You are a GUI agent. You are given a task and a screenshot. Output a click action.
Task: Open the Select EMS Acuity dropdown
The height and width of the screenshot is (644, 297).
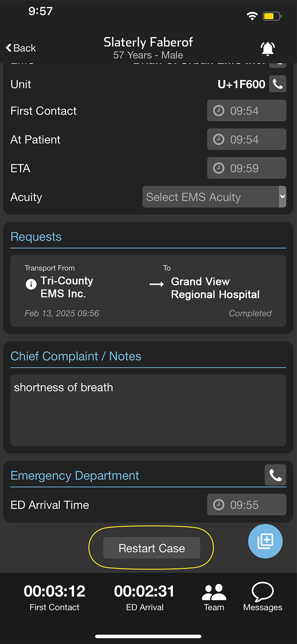pyautogui.click(x=214, y=197)
